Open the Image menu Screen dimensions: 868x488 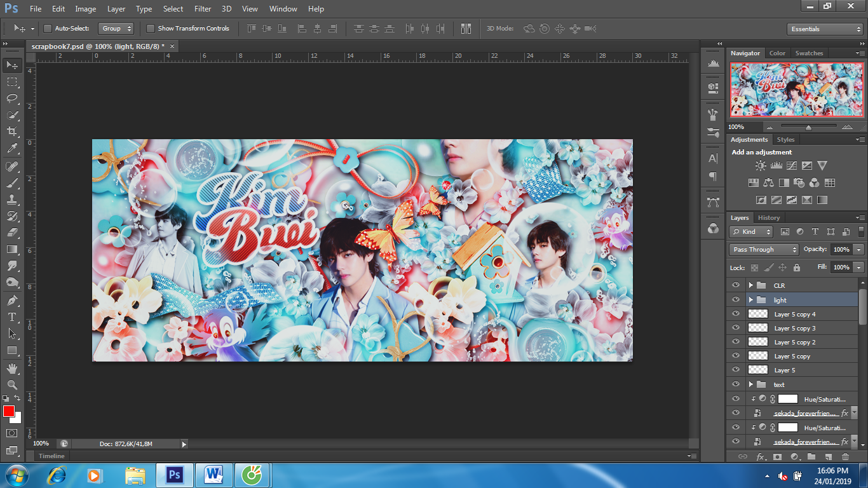[86, 9]
